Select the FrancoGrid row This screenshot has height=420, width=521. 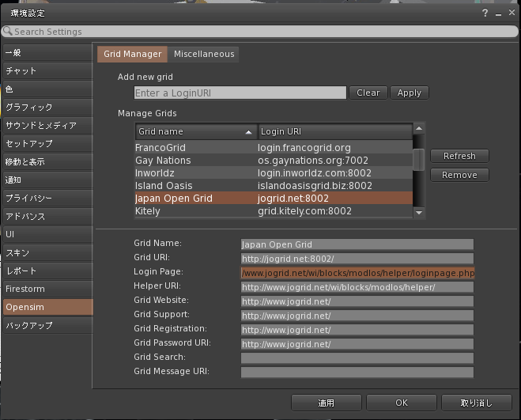coord(274,148)
